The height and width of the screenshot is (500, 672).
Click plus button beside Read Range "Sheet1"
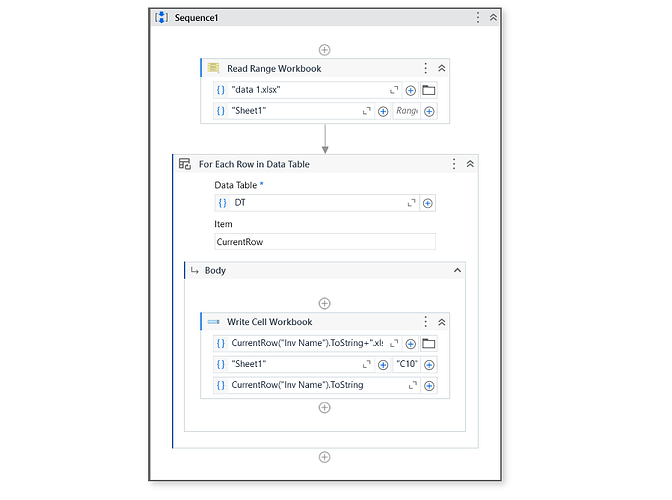coord(383,111)
